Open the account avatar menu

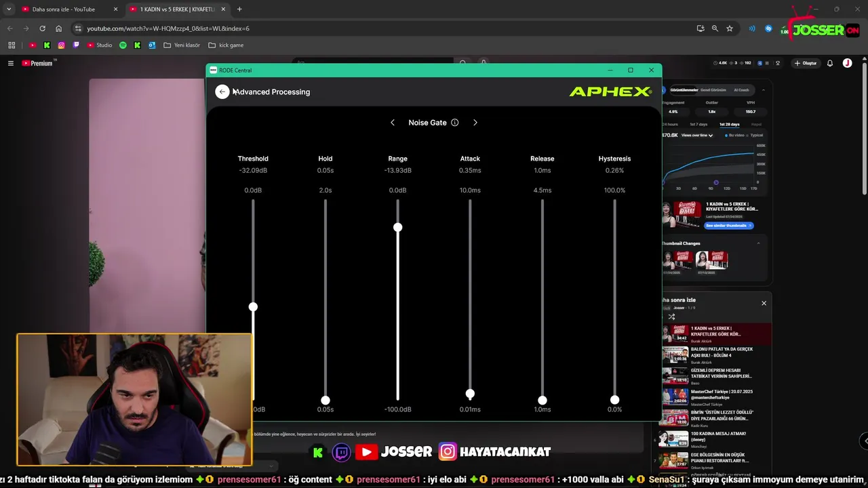[x=848, y=63]
